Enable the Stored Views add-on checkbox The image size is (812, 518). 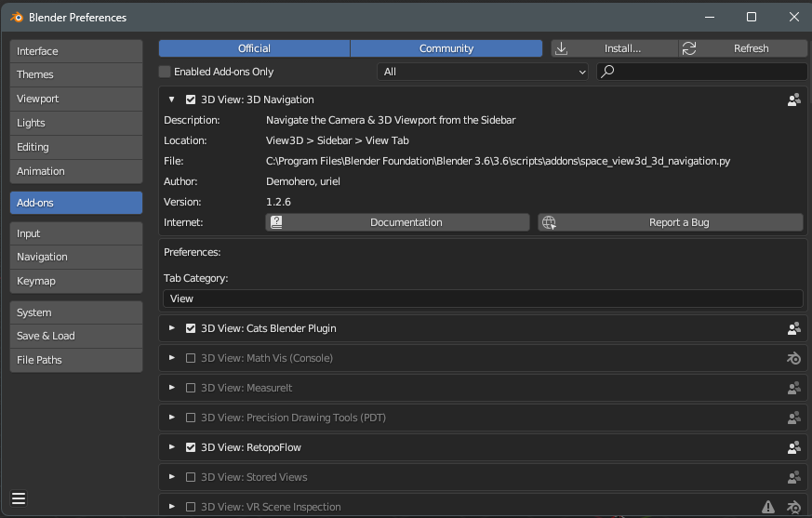tap(191, 477)
